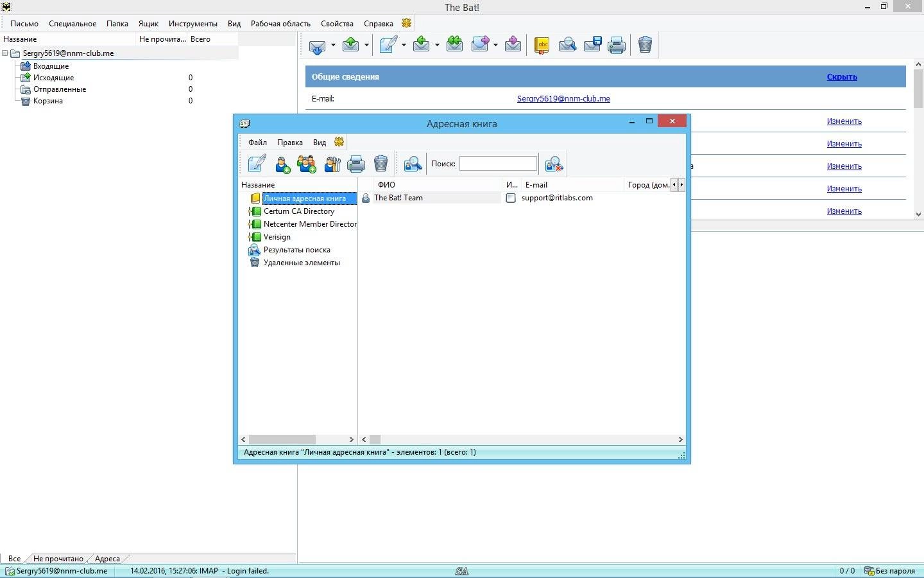Open the Папка menu
The height and width of the screenshot is (578, 924).
tap(117, 24)
